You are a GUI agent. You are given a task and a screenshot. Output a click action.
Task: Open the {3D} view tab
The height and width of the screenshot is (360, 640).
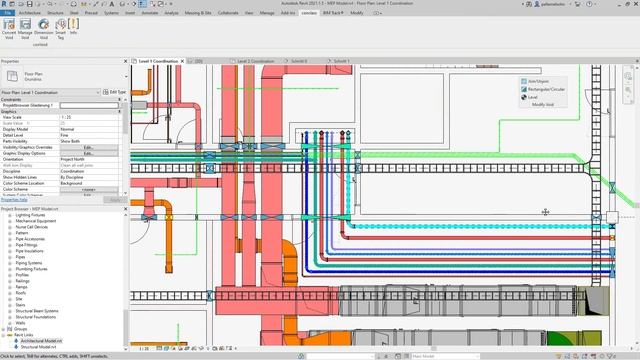pos(198,61)
